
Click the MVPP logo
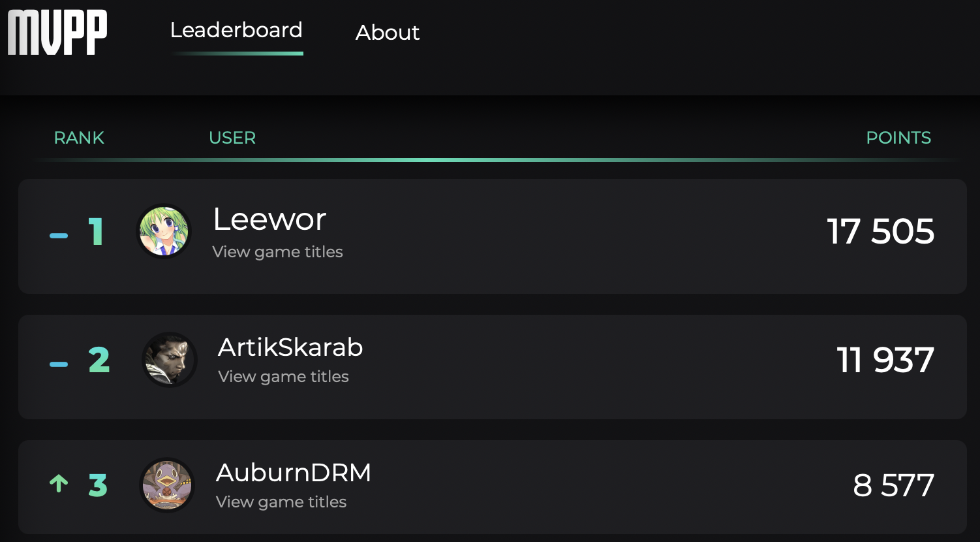coord(57,33)
